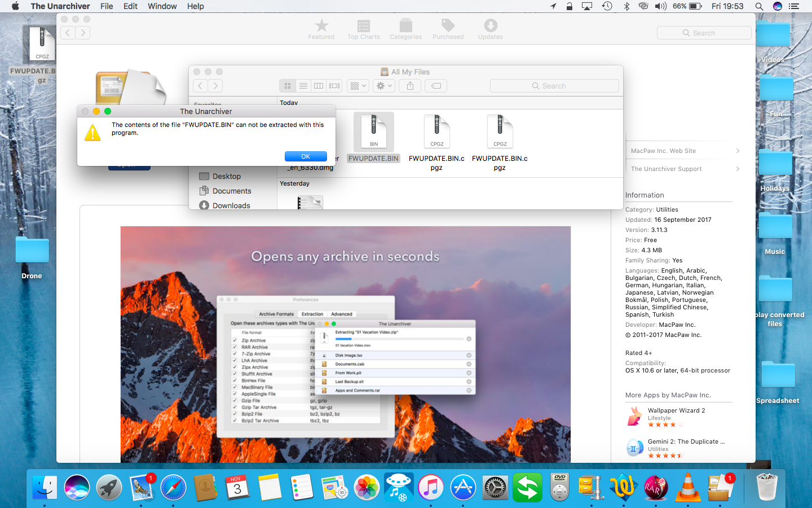Open the volume menu in menu bar
The width and height of the screenshot is (812, 508).
pyautogui.click(x=661, y=6)
